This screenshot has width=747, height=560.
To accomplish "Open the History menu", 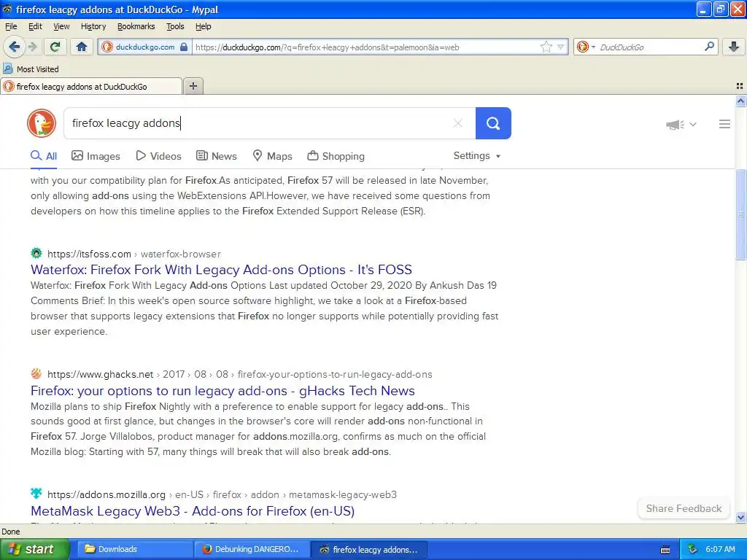I will coord(93,26).
